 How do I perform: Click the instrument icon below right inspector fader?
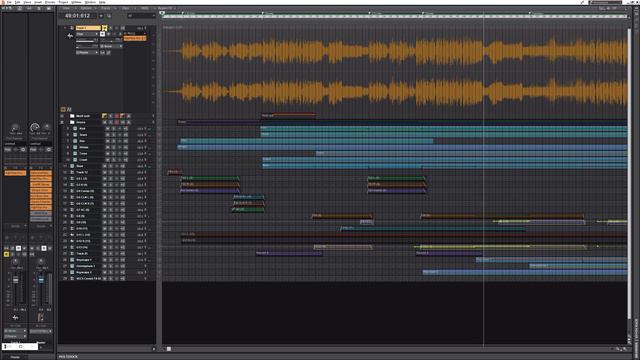point(41,317)
